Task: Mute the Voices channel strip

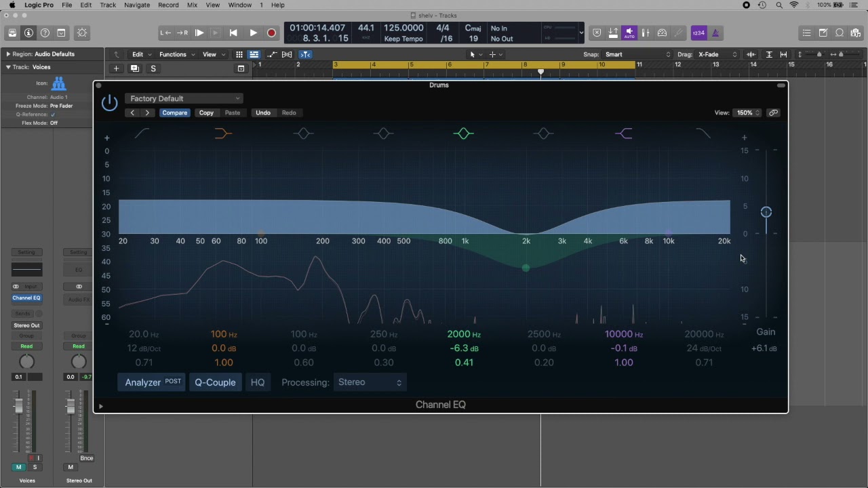Action: tap(18, 467)
